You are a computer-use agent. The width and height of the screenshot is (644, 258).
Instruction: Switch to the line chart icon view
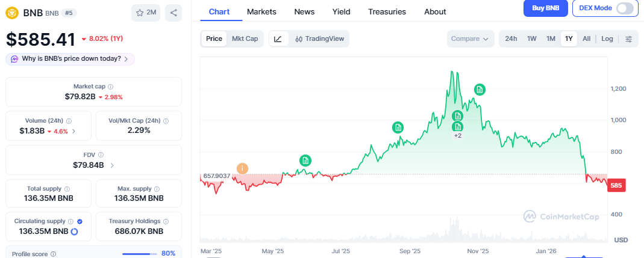coord(278,39)
